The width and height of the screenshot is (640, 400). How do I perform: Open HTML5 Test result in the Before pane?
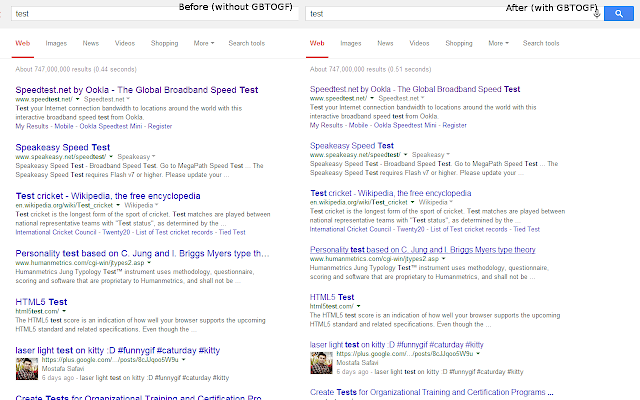pyautogui.click(x=41, y=302)
